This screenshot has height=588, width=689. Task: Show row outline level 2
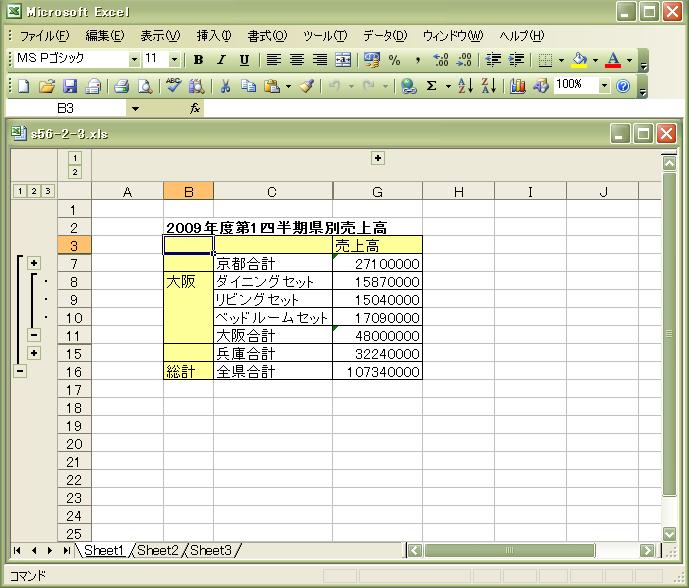[34, 191]
